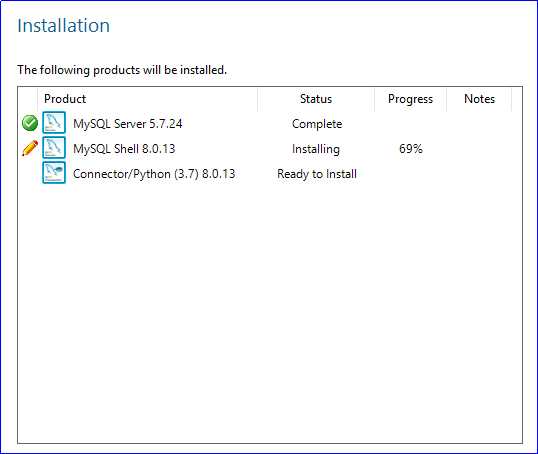Click empty area of the product list
The image size is (538, 454).
point(270,309)
